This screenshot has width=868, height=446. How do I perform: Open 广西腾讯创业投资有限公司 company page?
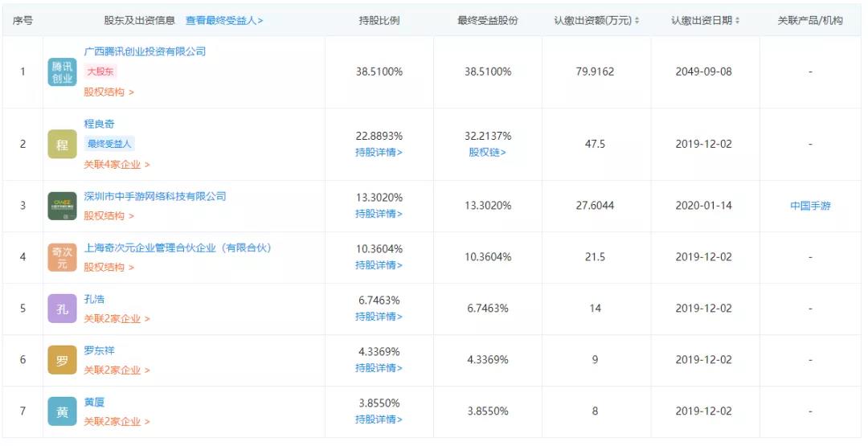(145, 51)
